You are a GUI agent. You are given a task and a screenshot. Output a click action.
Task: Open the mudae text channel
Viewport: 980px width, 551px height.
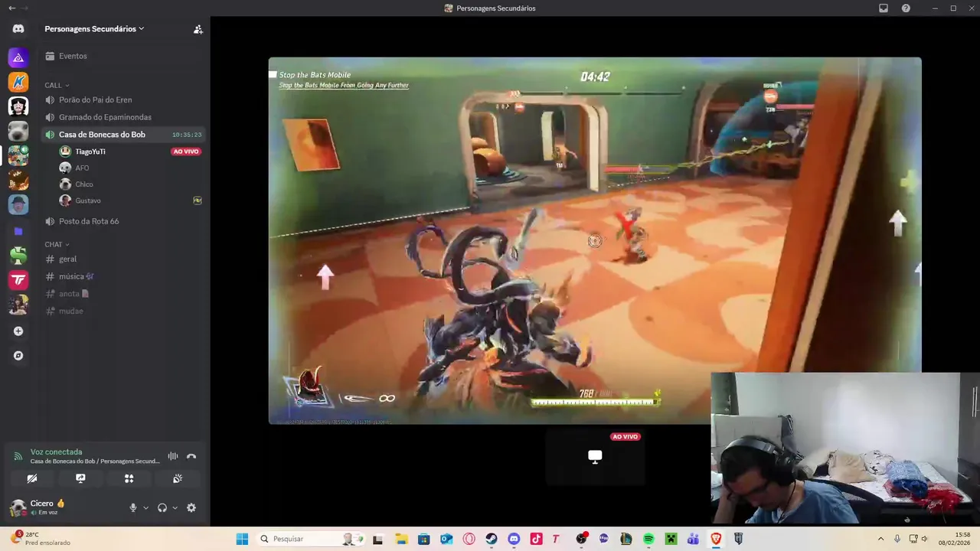click(124, 311)
